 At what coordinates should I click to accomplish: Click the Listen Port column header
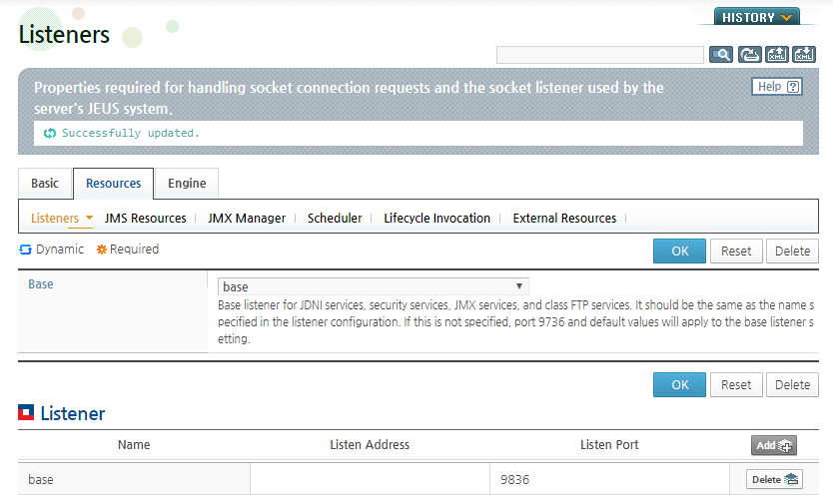[609, 445]
